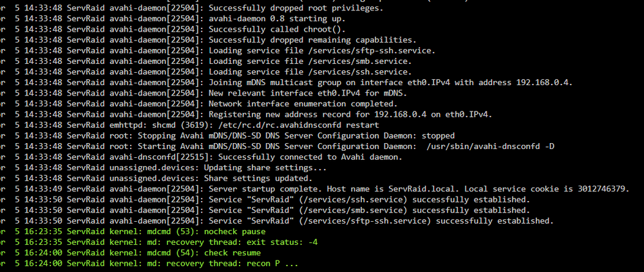Click the 'Loading service file /services/ssh.service' line

(x=206, y=72)
